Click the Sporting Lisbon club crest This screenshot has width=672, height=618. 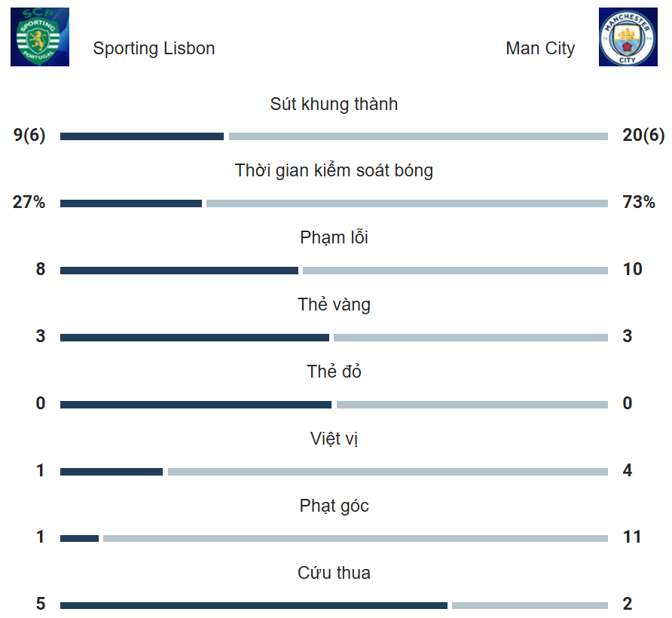click(40, 37)
